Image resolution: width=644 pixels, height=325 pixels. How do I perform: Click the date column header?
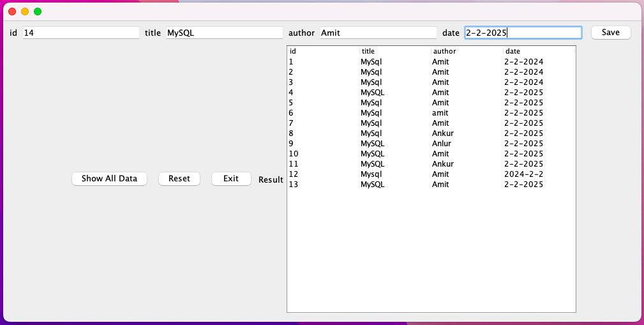pos(539,51)
